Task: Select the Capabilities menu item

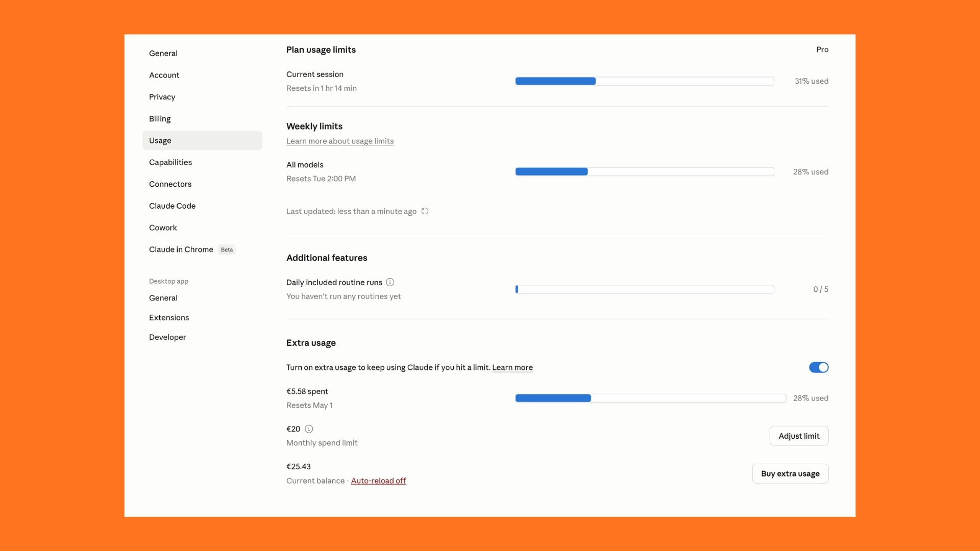Action: coord(170,162)
